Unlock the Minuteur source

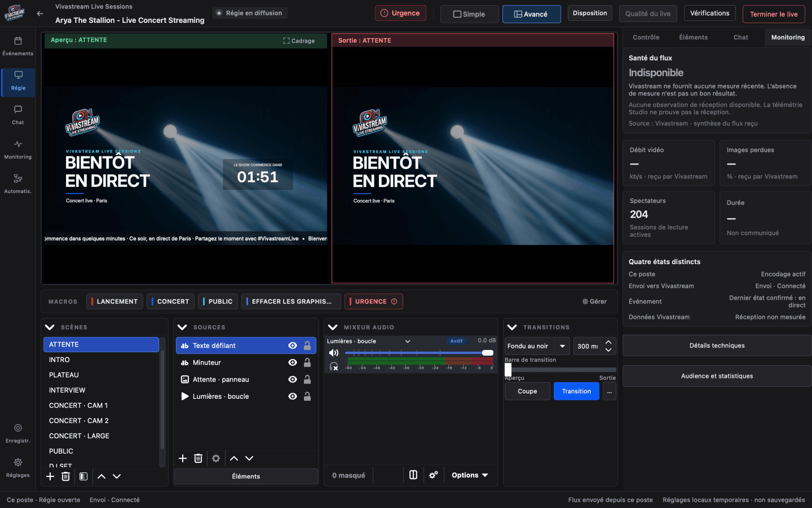pos(307,363)
